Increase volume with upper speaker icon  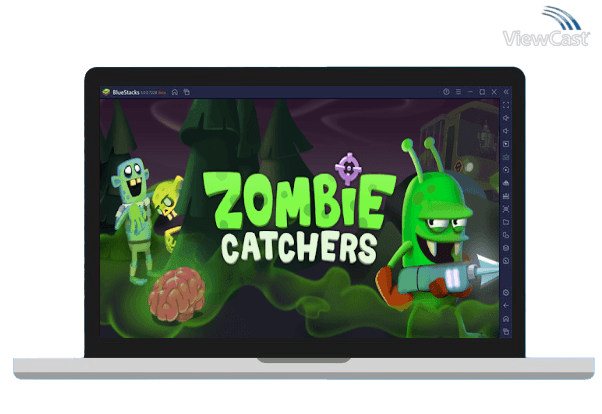pyautogui.click(x=506, y=118)
